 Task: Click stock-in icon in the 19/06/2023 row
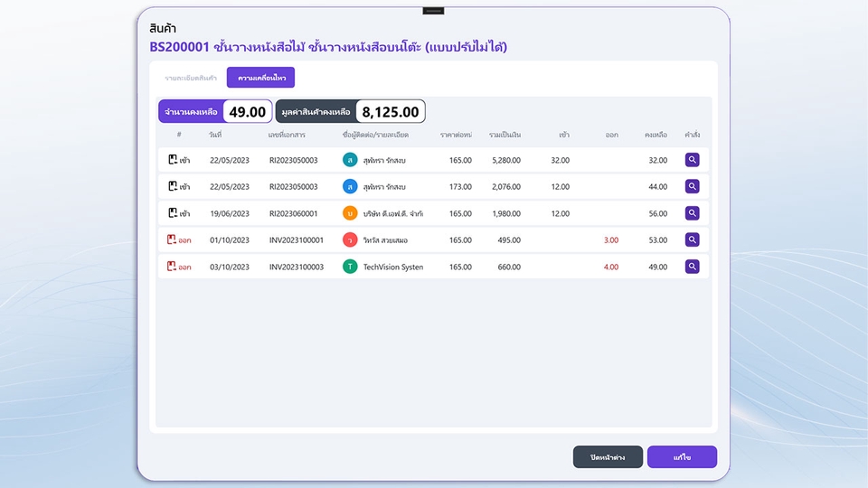coord(173,212)
